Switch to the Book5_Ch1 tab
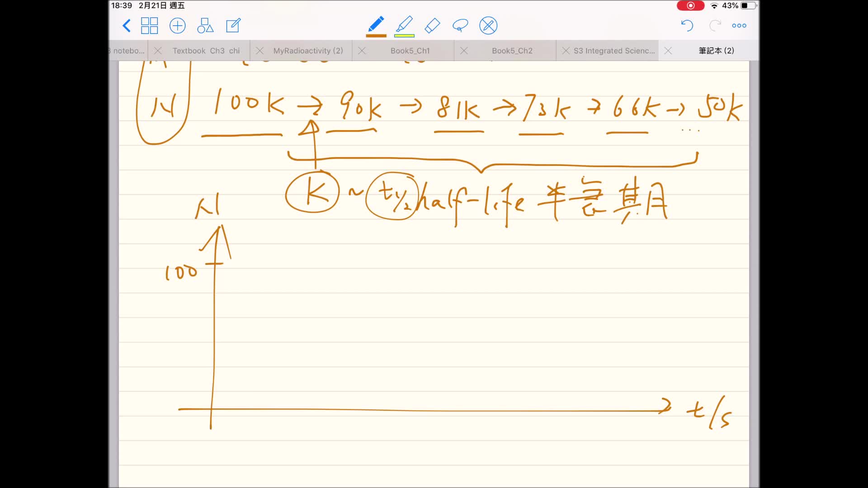Viewport: 868px width, 488px height. coord(410,51)
